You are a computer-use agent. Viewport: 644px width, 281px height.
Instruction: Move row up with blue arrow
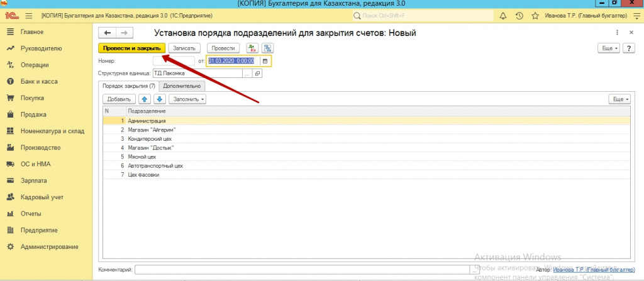click(x=145, y=99)
